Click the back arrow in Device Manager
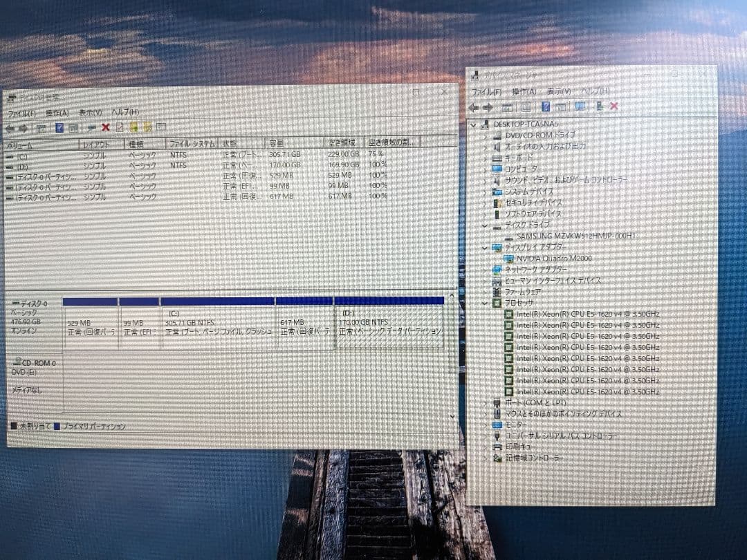 [x=474, y=106]
